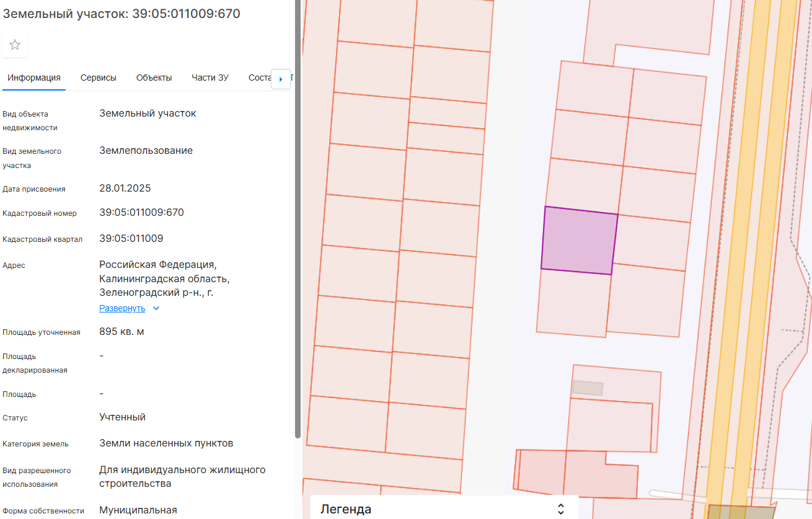
Task: Add parcel to favorites with star icon
Action: (15, 45)
